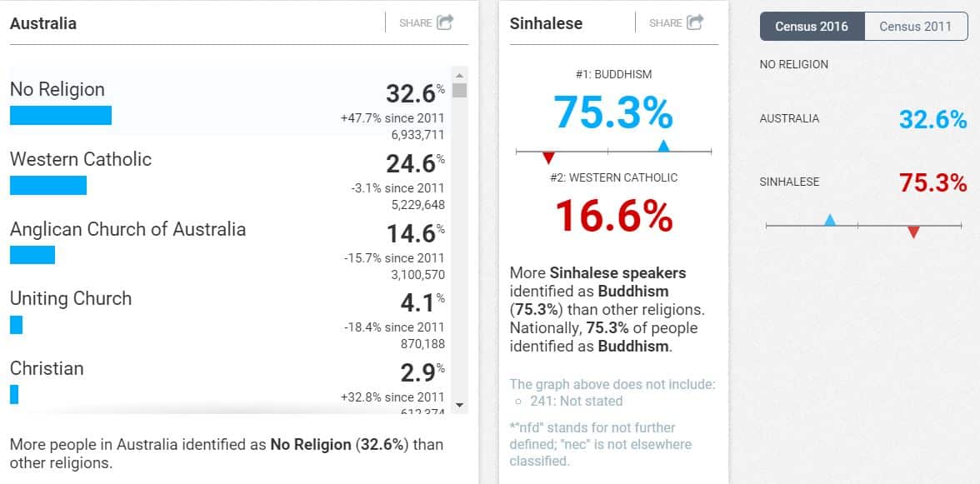
Task: Click the red triangle marker under Buddhism percentage
Action: click(548, 158)
